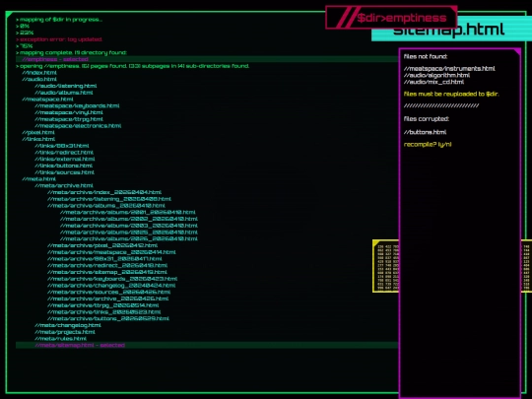Click the 'exception error: log updated' line

59,39
